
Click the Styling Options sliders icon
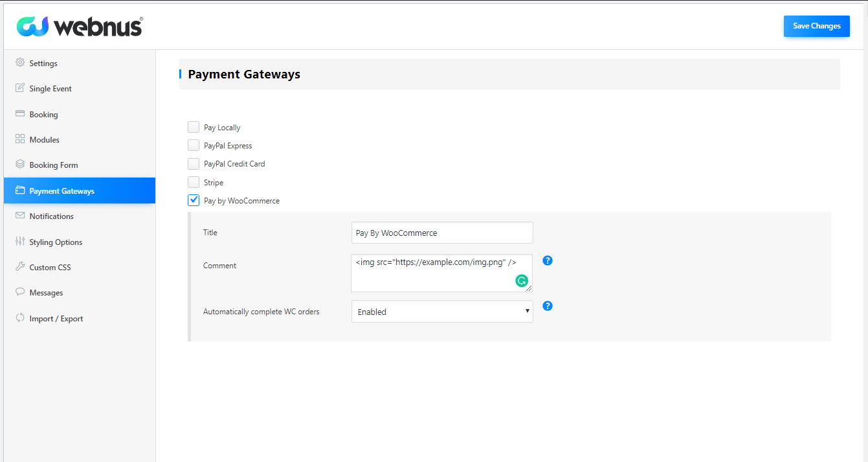point(20,242)
